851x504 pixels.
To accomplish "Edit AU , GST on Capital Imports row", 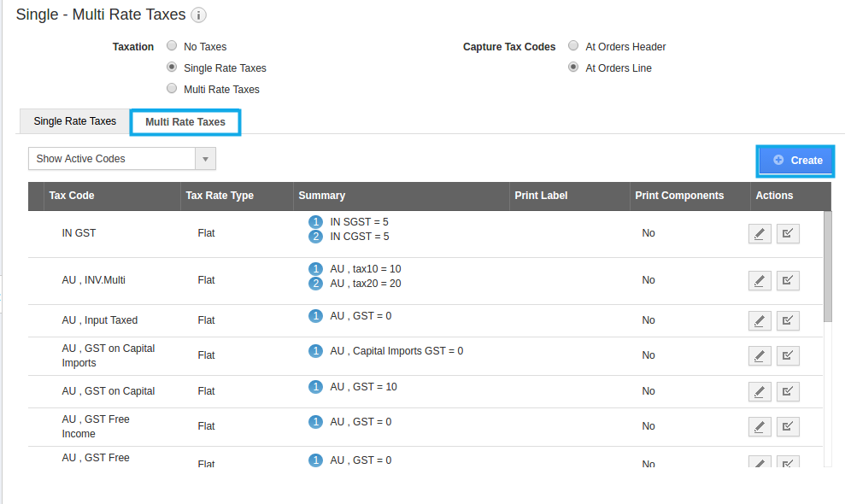I will (x=759, y=355).
